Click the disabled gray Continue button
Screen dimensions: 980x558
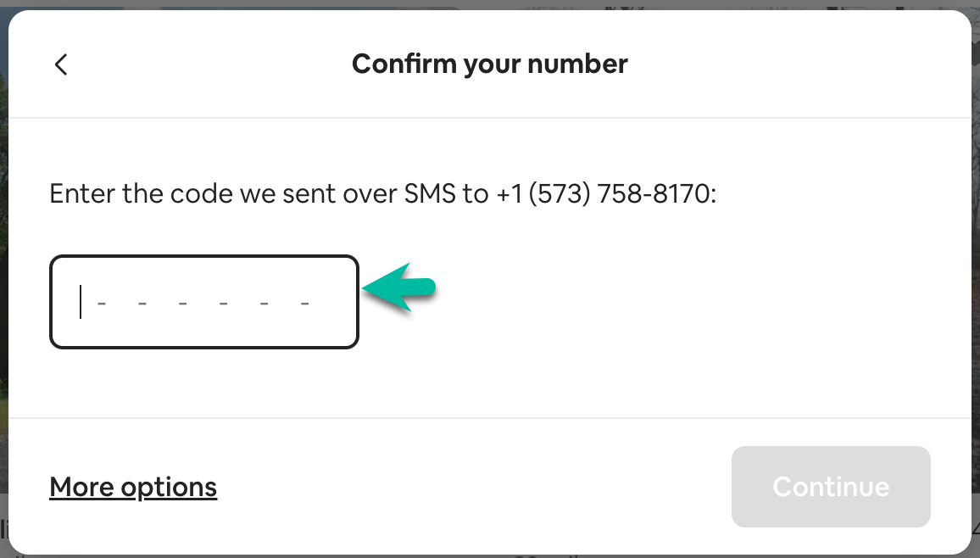[831, 487]
